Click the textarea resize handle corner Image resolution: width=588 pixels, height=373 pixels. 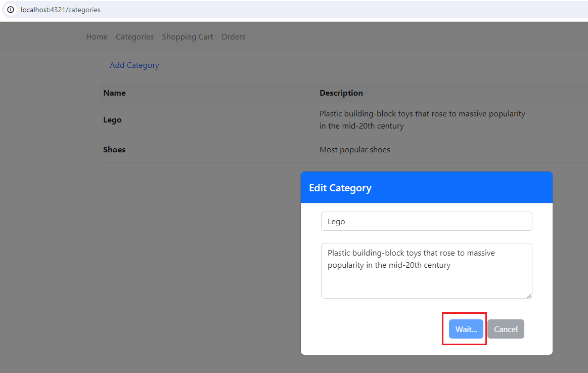point(529,296)
